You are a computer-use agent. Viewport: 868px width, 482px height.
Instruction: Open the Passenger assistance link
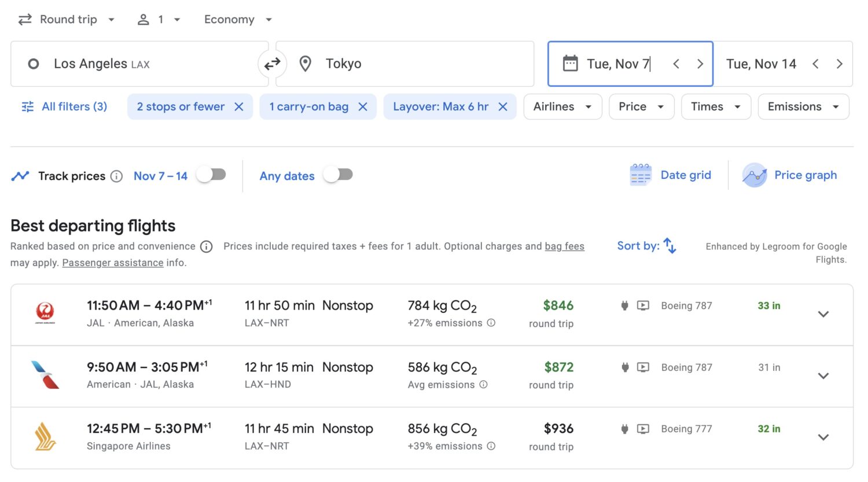click(x=113, y=263)
